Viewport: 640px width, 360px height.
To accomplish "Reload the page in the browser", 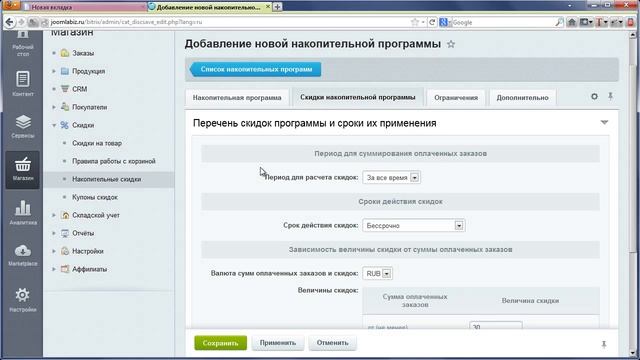I will tap(432, 22).
